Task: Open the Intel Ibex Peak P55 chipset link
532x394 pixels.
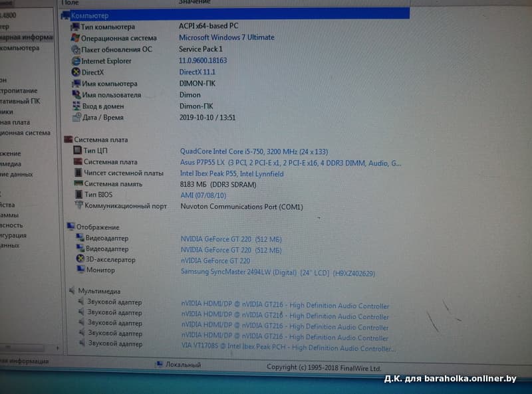Action: (231, 173)
